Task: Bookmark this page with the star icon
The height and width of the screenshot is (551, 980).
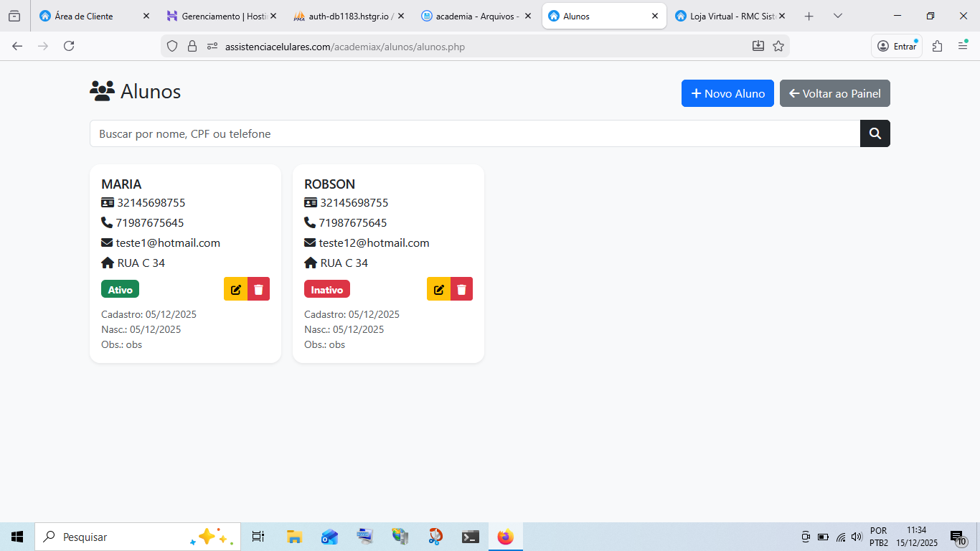Action: (778, 46)
